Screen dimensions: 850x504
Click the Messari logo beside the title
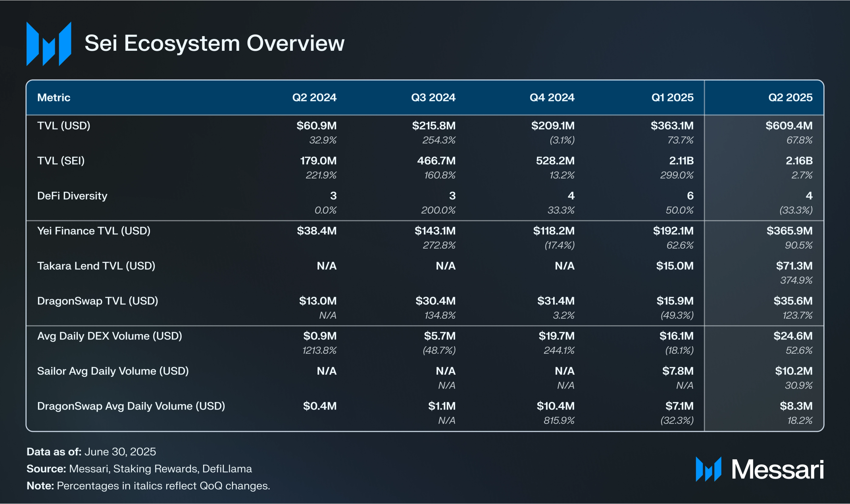click(x=48, y=44)
